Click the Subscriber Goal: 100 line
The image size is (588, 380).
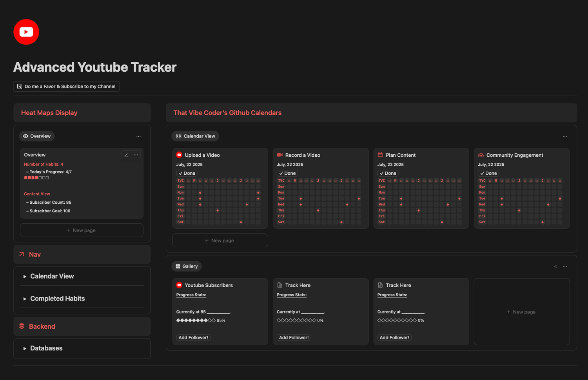click(x=48, y=211)
